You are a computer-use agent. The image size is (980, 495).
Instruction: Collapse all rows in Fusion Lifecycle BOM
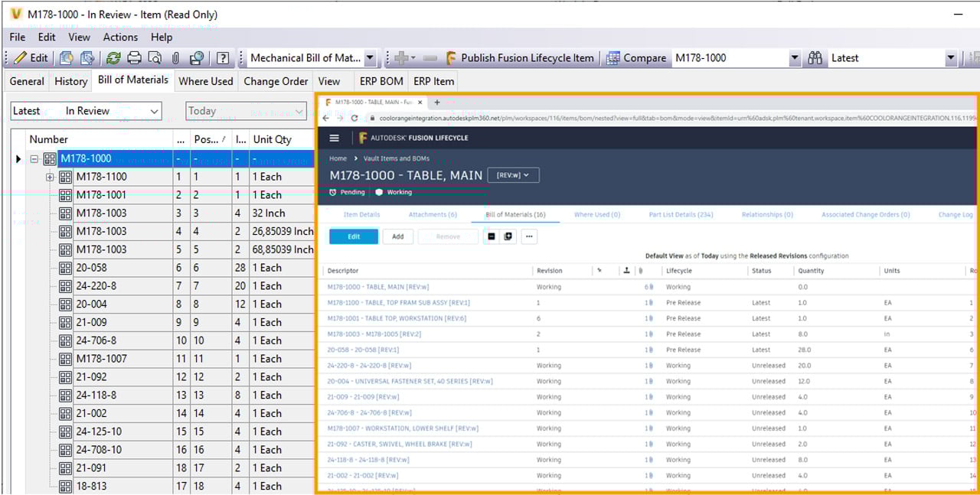(x=491, y=237)
